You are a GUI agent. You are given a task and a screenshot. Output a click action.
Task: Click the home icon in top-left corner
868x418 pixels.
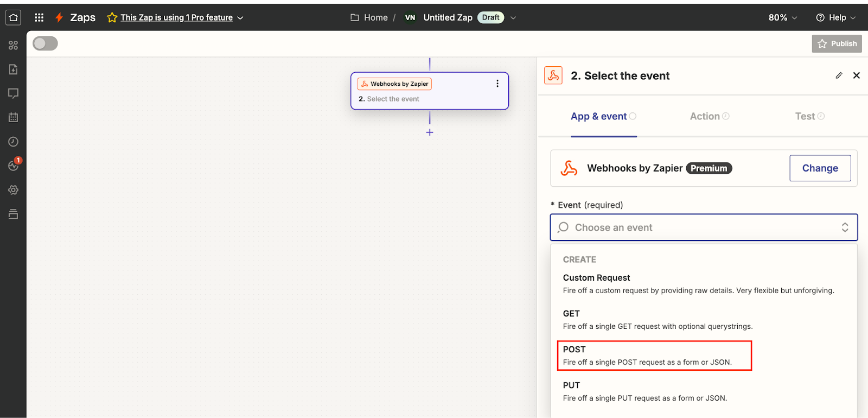tap(13, 17)
